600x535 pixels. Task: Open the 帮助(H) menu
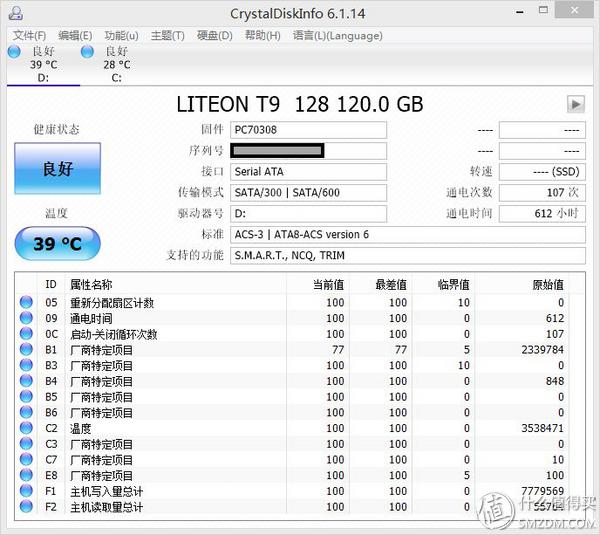262,35
